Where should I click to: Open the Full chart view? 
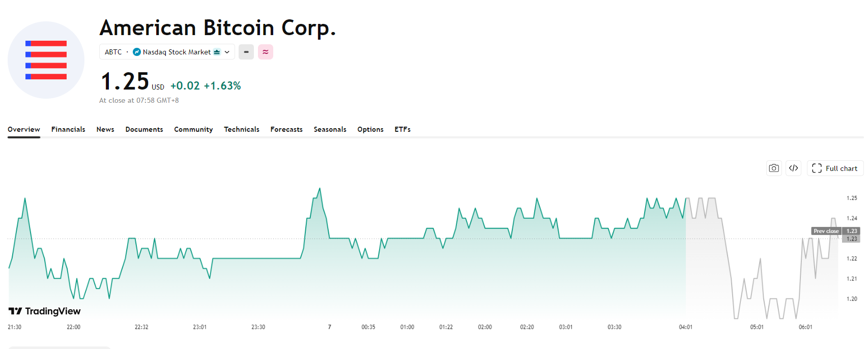[x=835, y=168]
